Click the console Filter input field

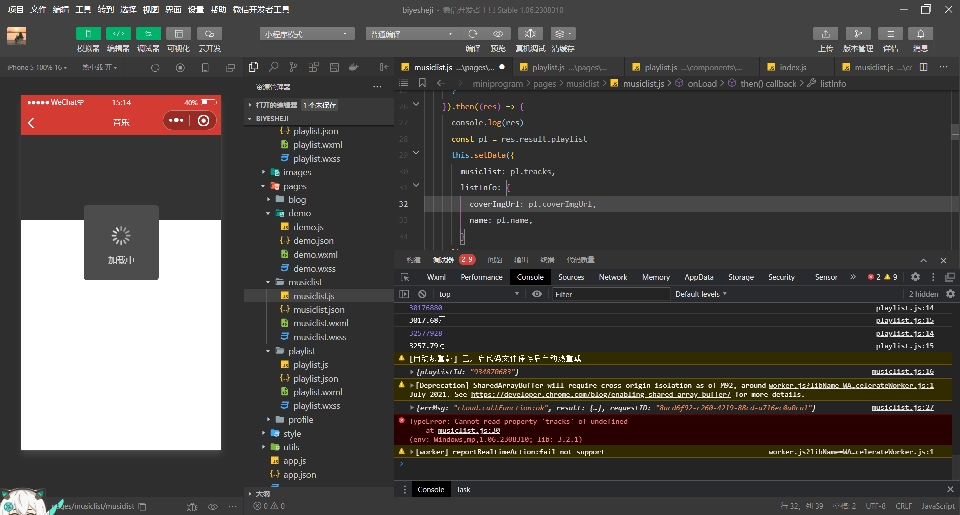pyautogui.click(x=610, y=295)
